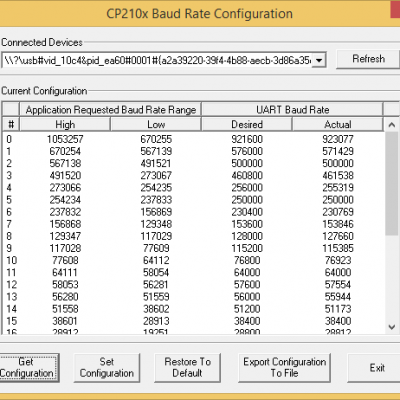The image size is (400, 400).
Task: Select Desired value 153600
Action: pos(247,224)
